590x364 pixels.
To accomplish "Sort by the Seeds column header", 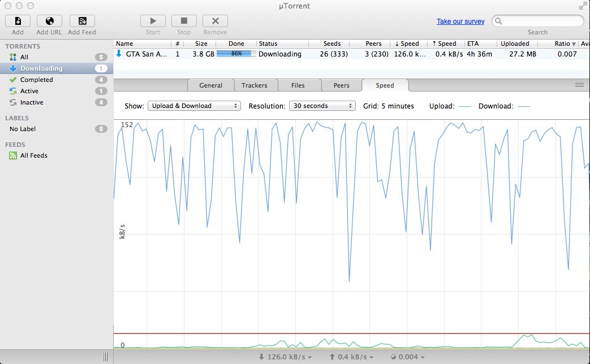I will [329, 44].
